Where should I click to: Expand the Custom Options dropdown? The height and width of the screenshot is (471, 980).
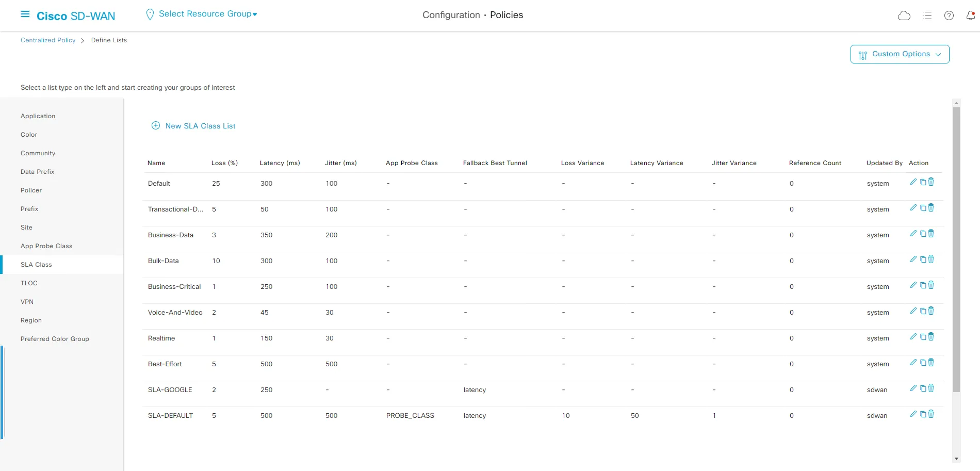(x=900, y=54)
